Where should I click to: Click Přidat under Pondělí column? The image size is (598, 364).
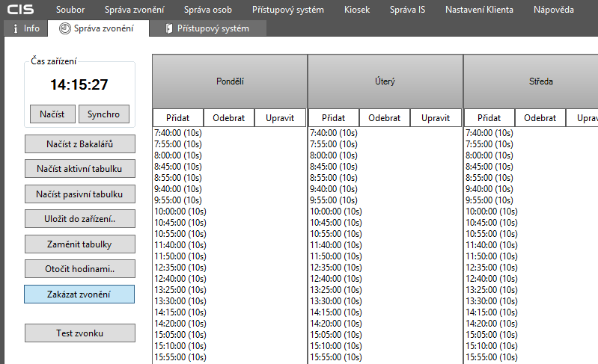178,118
